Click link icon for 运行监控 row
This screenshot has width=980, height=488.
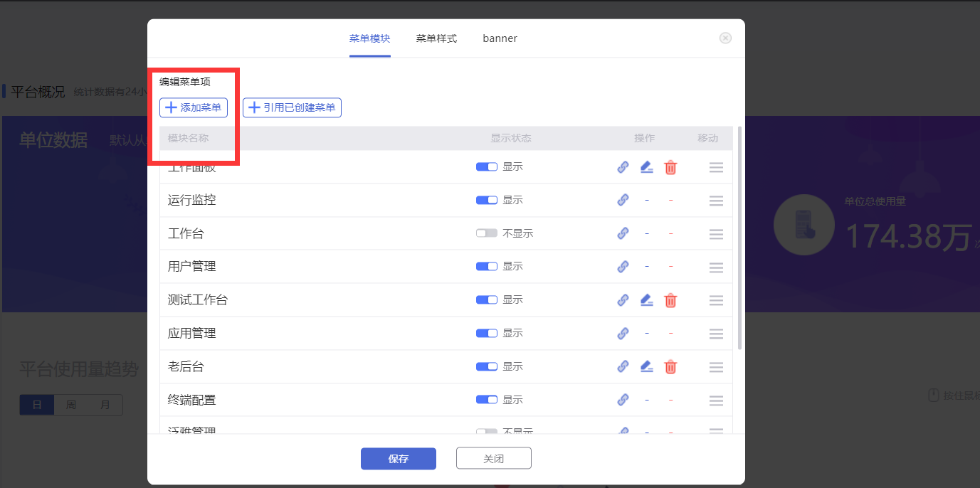(x=623, y=200)
